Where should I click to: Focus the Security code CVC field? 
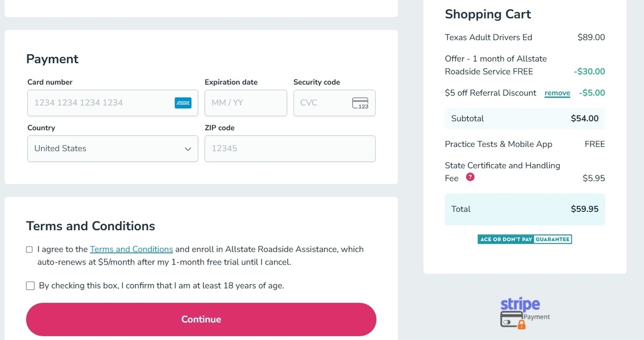[x=334, y=103]
